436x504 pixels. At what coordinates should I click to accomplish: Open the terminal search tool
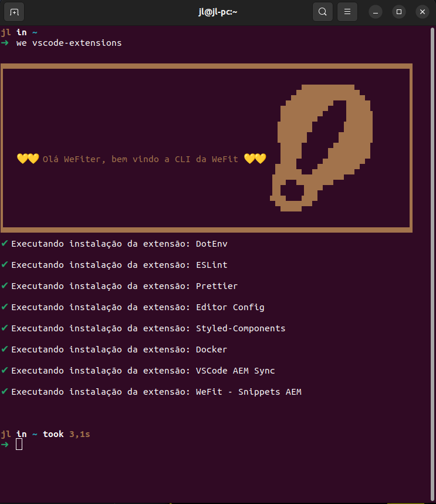323,12
